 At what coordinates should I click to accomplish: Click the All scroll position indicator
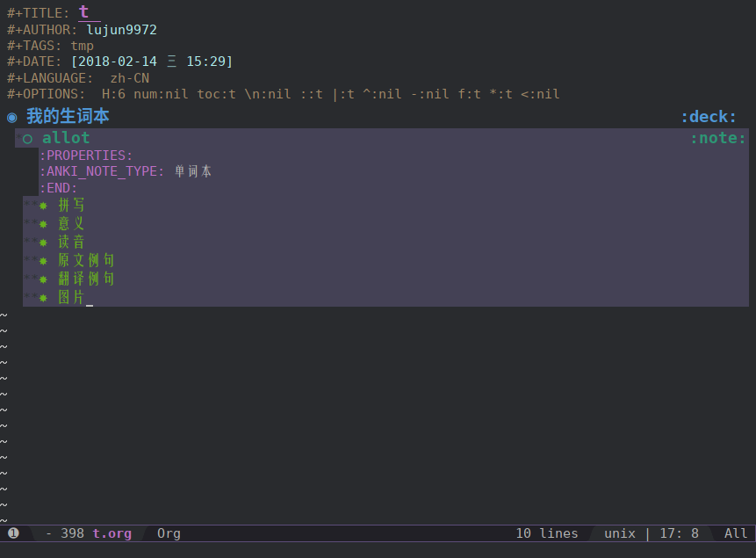point(734,533)
